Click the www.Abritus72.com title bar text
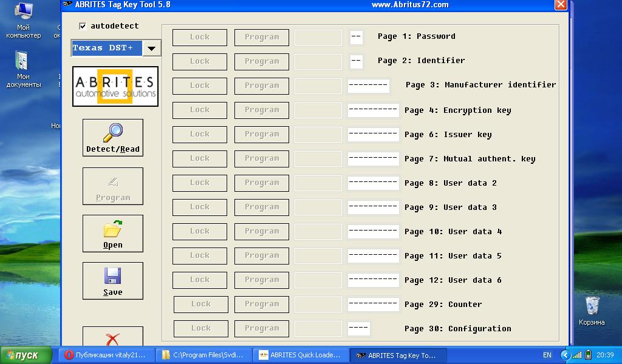622x364 pixels. click(410, 5)
